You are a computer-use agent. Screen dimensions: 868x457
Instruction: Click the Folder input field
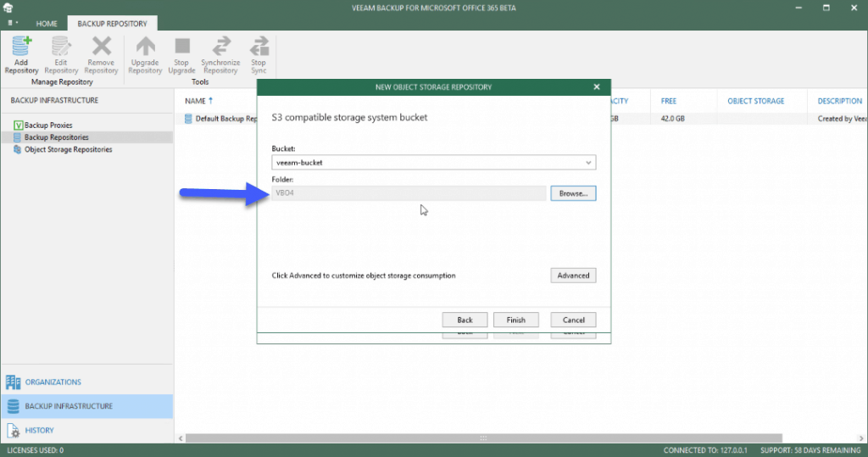pos(409,193)
